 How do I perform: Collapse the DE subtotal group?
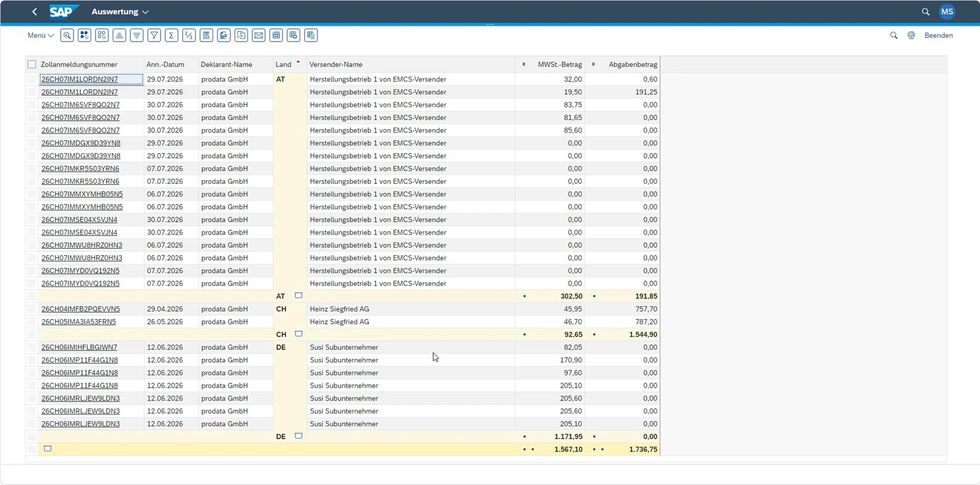299,436
